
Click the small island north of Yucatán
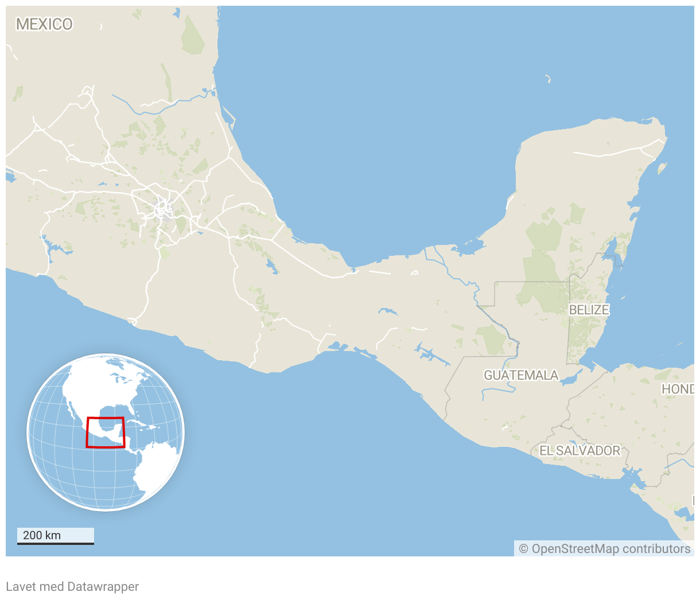[x=548, y=79]
